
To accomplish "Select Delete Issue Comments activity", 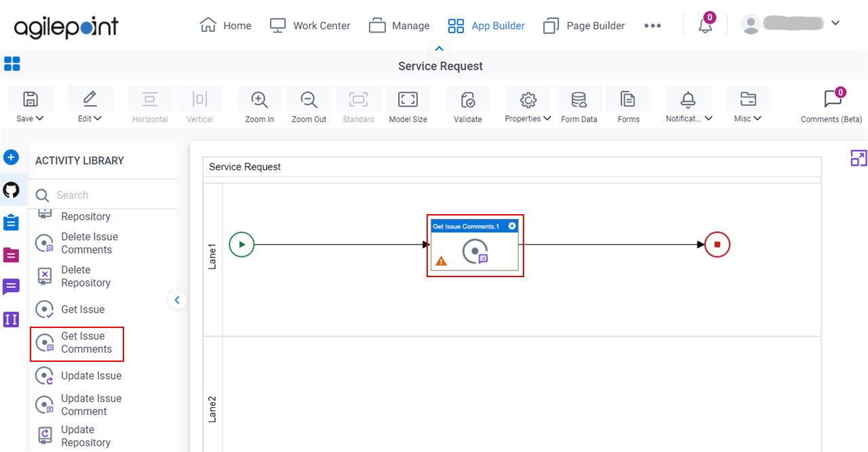I will coord(77,243).
